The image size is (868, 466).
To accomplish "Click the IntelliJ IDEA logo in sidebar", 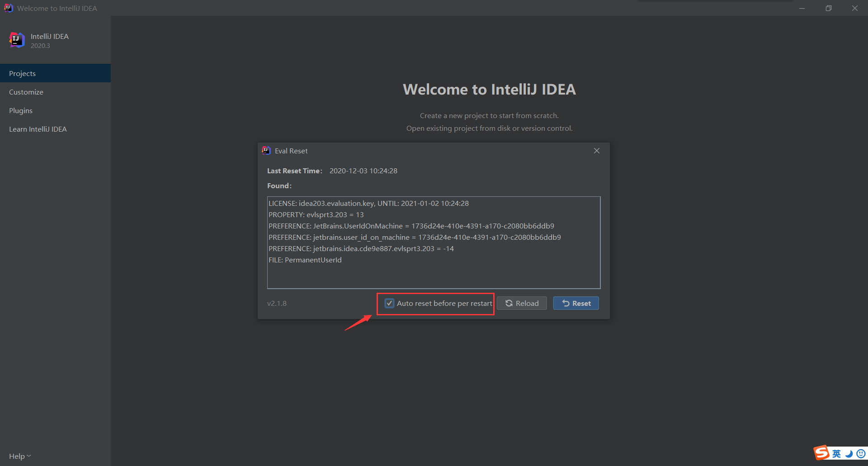I will coord(17,40).
